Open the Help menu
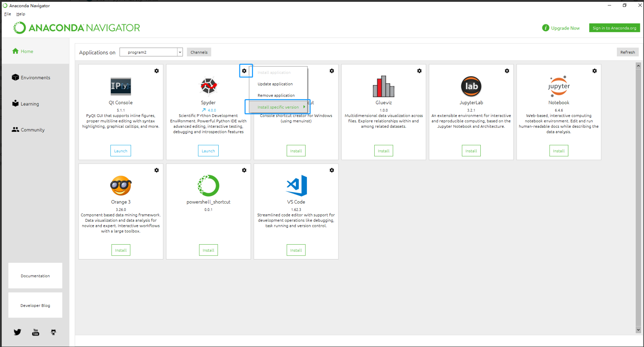This screenshot has height=347, width=644. point(21,14)
